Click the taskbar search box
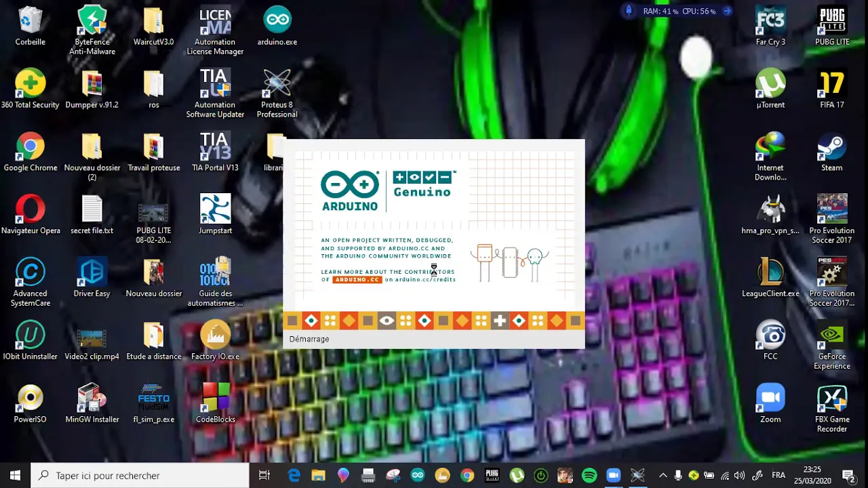 click(x=140, y=476)
